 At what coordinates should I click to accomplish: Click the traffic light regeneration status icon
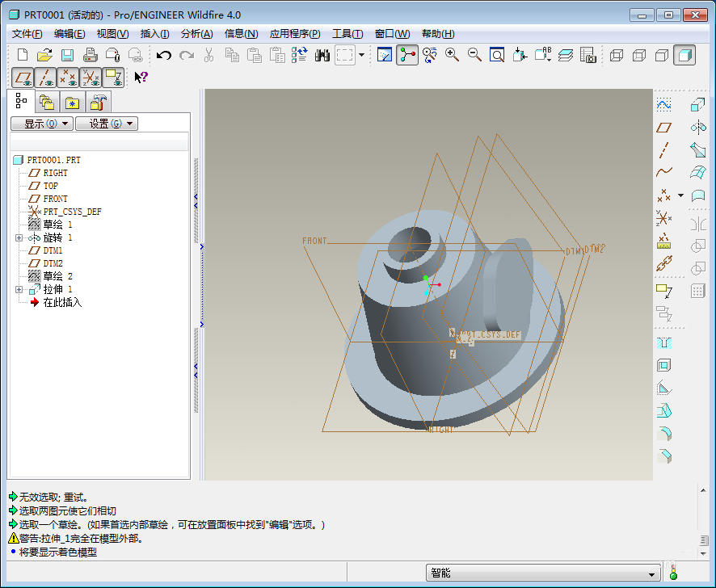[x=673, y=573]
